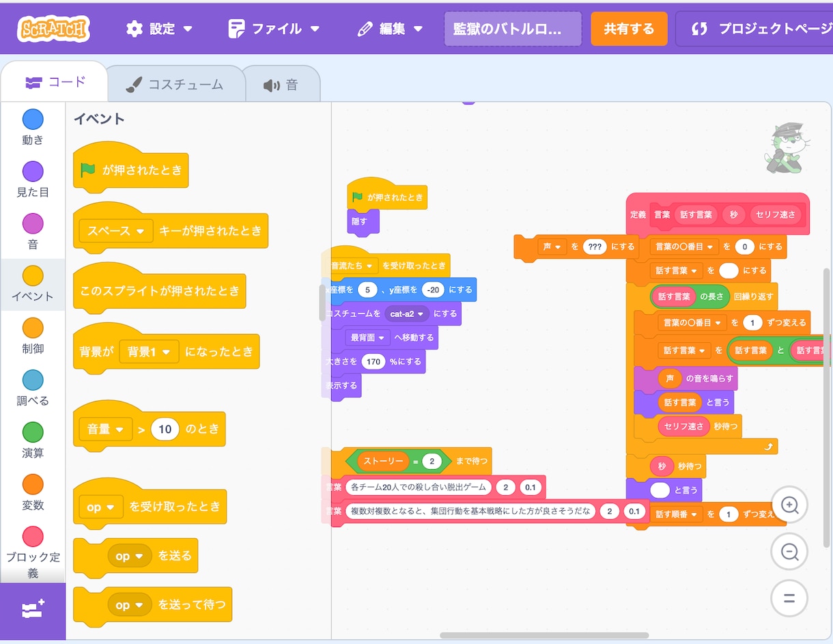Open the 音量 loudness dropdown
The image size is (833, 644).
tap(105, 430)
